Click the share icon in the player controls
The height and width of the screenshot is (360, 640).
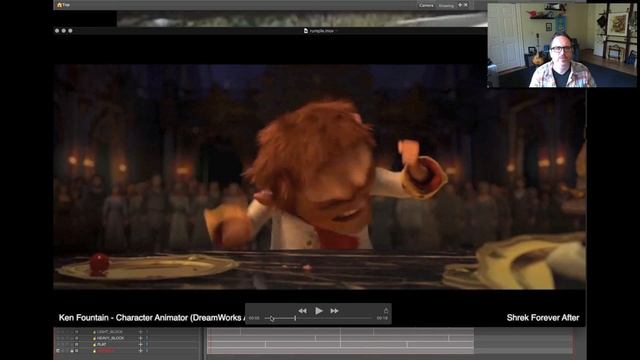click(x=386, y=311)
